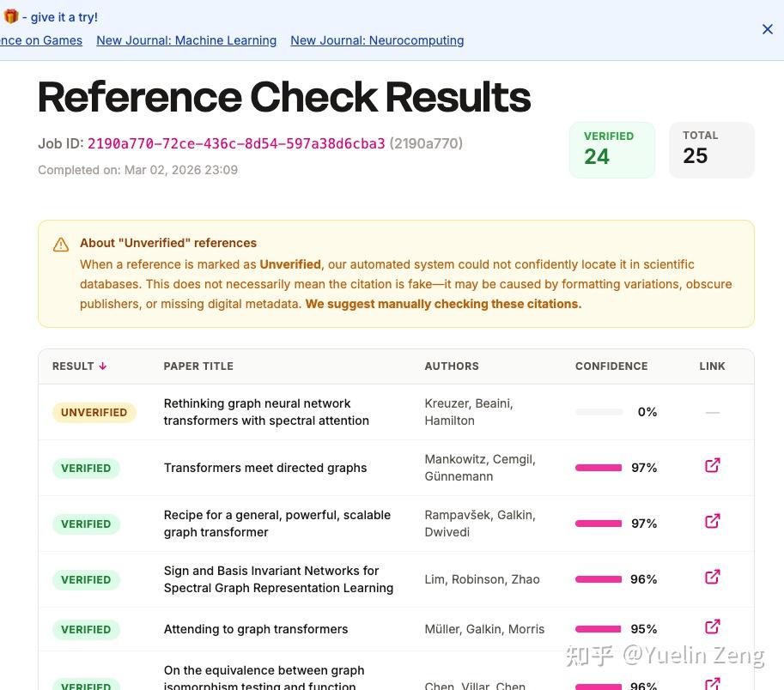Viewport: 784px width, 690px height.
Task: Open New Journal: Machine Learning link
Action: coord(186,40)
